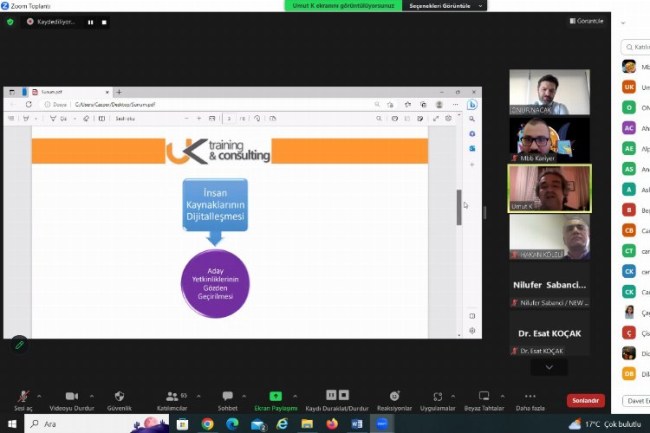Click the green encryption shield icon

(11, 21)
